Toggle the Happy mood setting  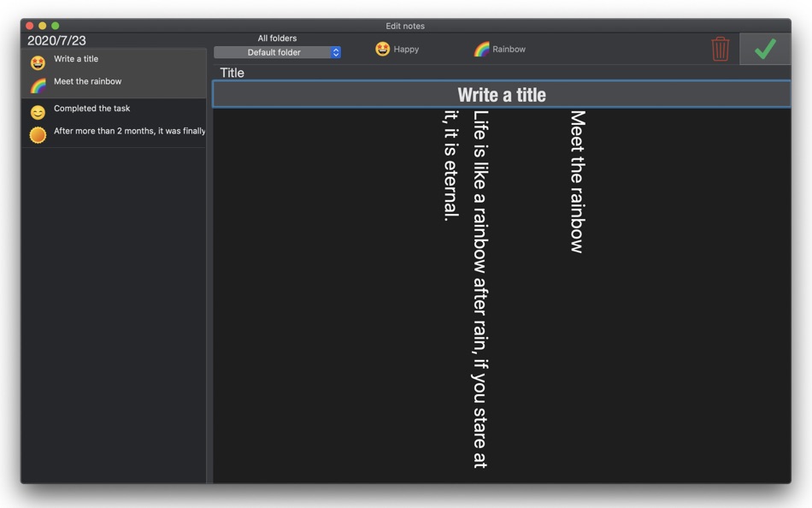click(397, 49)
